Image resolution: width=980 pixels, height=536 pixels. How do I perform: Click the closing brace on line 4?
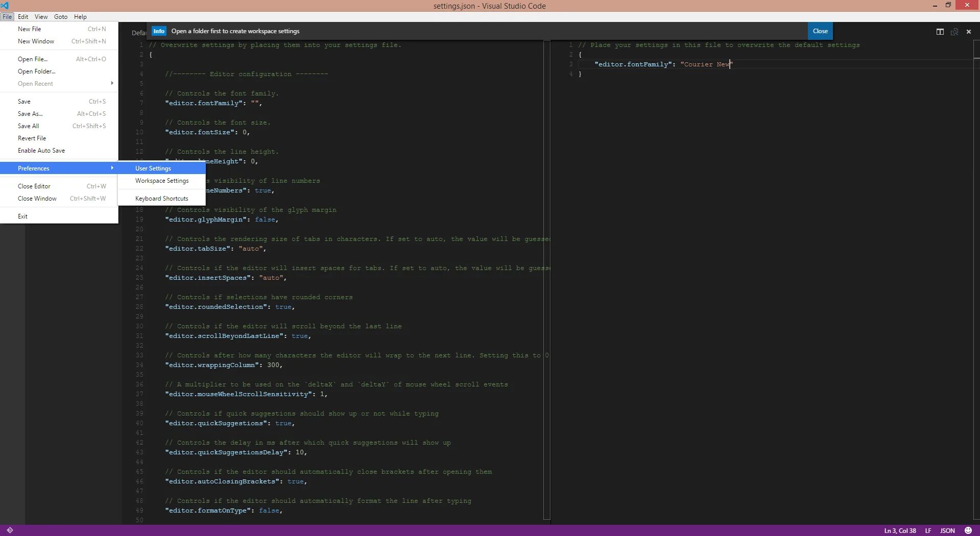[580, 74]
